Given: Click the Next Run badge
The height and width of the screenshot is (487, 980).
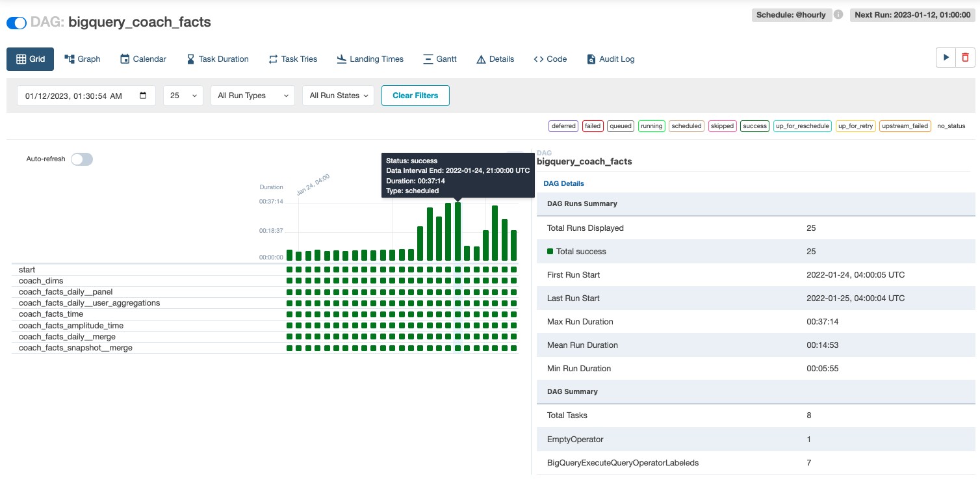Looking at the screenshot, I should coord(912,14).
